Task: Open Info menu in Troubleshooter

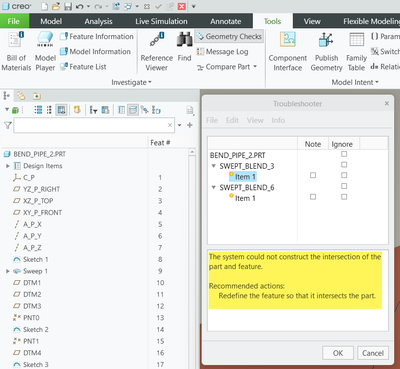Action: point(278,120)
